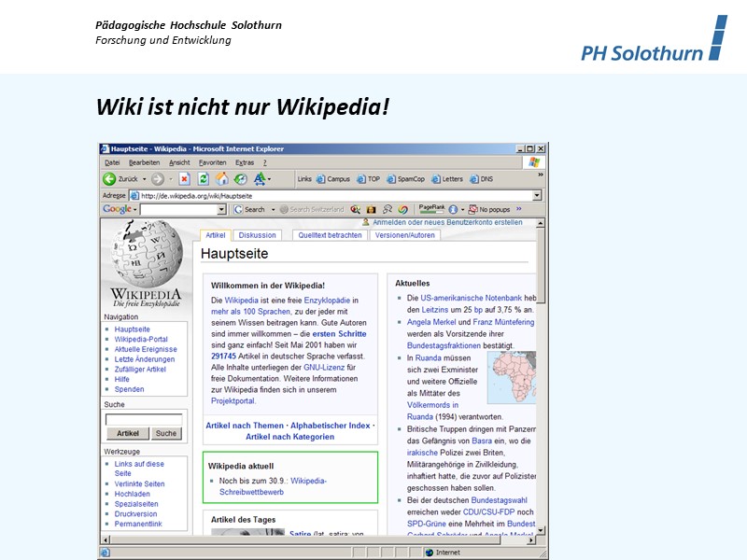Open the browser home page icon
This screenshot has height=560, width=747.
[x=220, y=177]
